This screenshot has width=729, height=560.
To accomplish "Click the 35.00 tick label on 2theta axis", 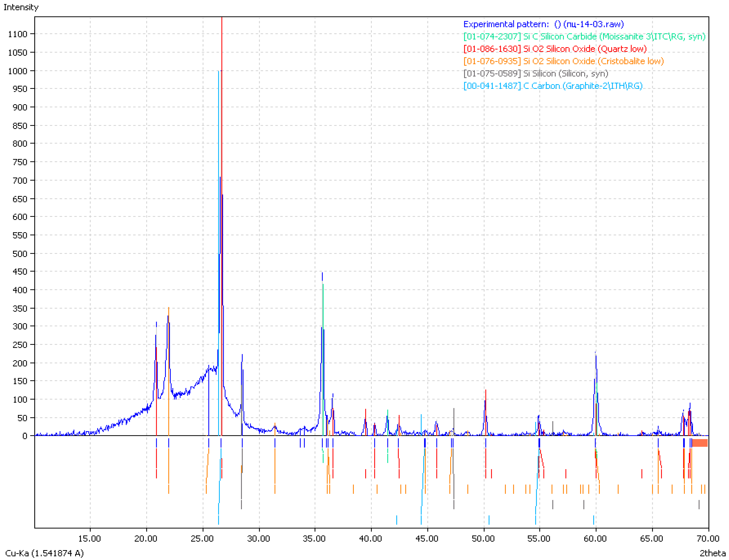I will point(314,539).
